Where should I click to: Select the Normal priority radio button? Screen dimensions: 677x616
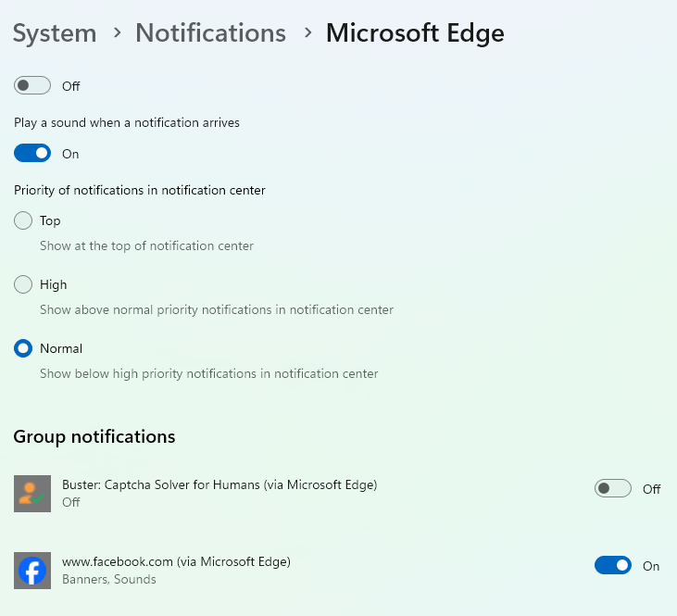pyautogui.click(x=23, y=348)
